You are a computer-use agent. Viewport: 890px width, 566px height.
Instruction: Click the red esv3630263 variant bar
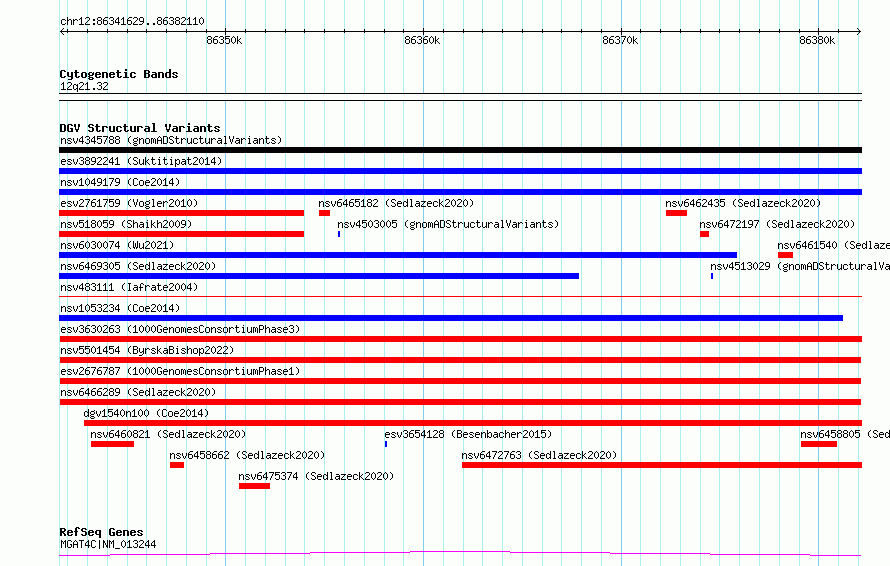(x=460, y=339)
